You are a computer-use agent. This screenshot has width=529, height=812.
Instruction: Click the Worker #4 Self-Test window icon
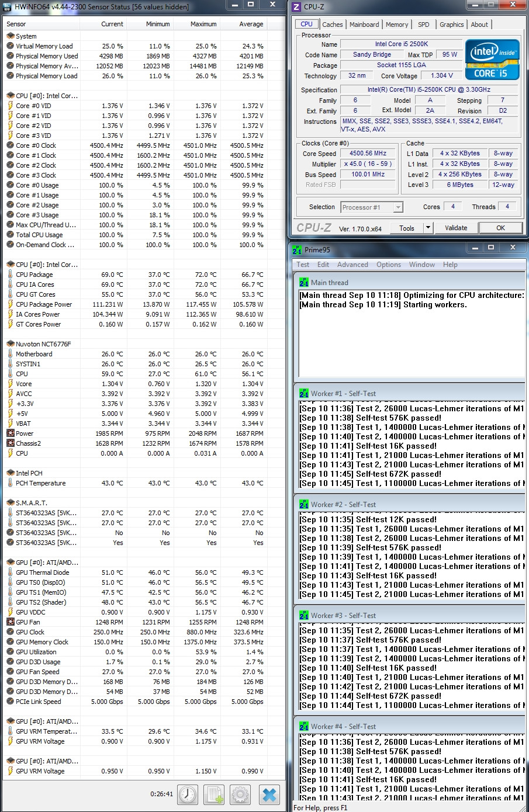click(304, 726)
